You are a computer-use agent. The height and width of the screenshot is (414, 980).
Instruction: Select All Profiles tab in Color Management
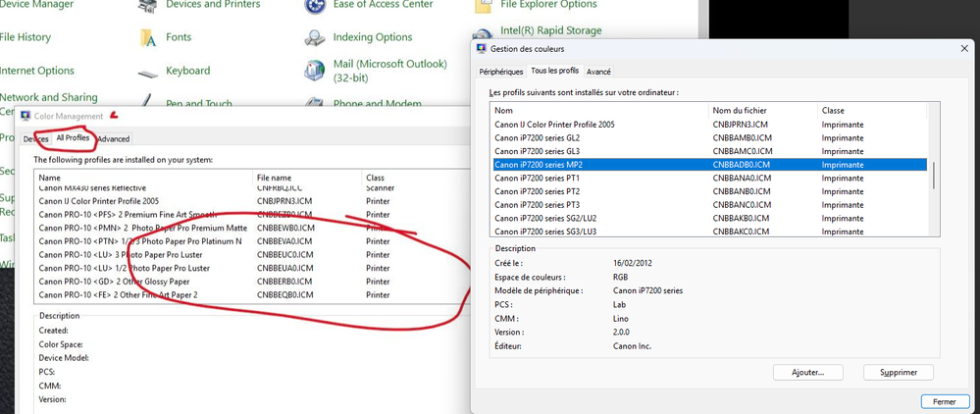tap(74, 138)
